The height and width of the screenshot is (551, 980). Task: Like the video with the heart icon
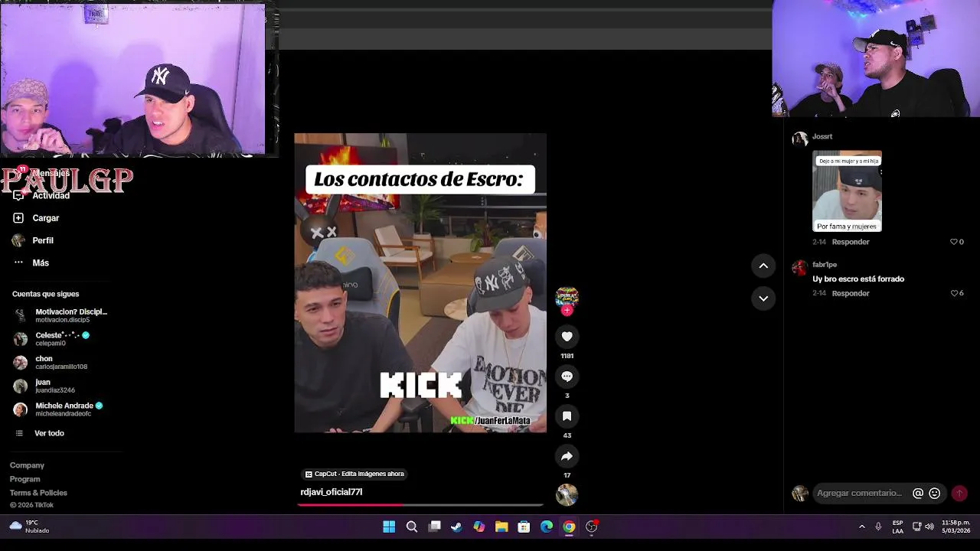(x=567, y=337)
